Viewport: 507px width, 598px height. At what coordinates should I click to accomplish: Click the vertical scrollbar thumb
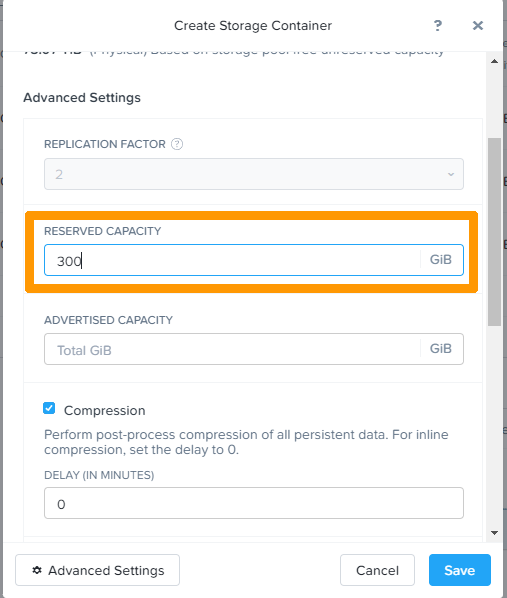click(494, 232)
